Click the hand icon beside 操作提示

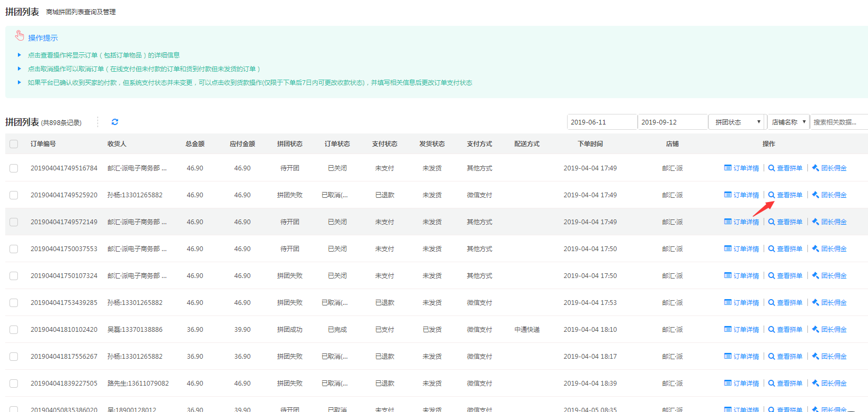coord(19,36)
